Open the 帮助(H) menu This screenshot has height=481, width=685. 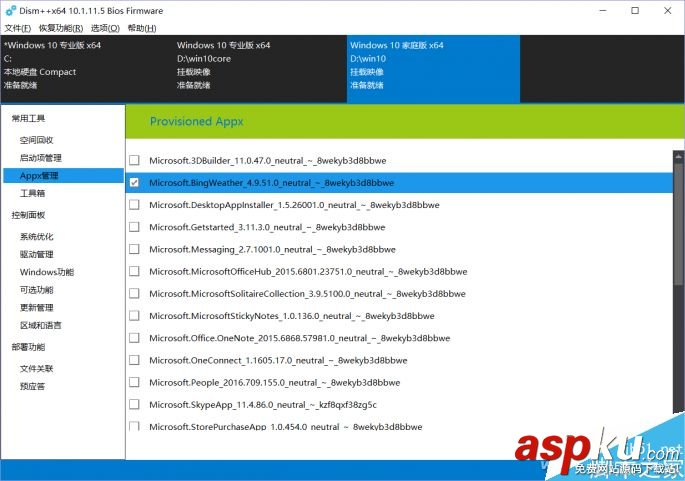point(142,28)
